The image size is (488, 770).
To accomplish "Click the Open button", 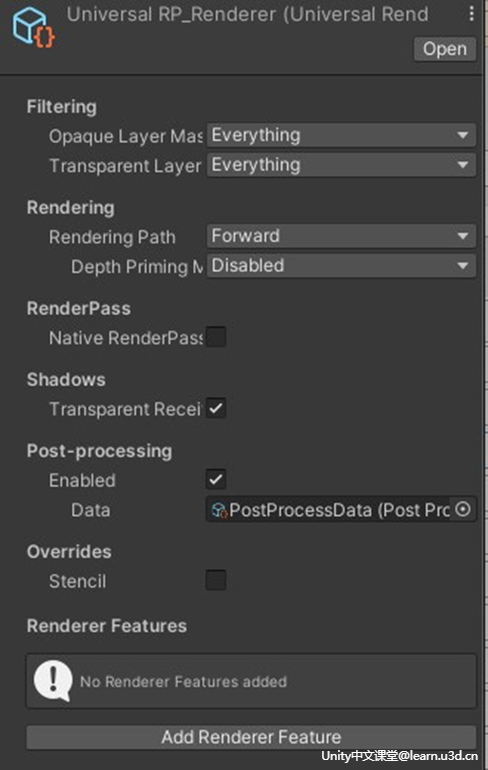I will (x=445, y=49).
